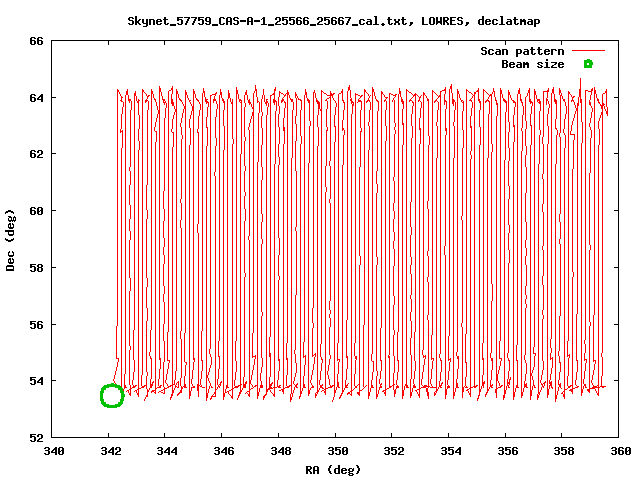Click the x-axis tick label 346
Screen dimensions: 640x480
tap(224, 451)
